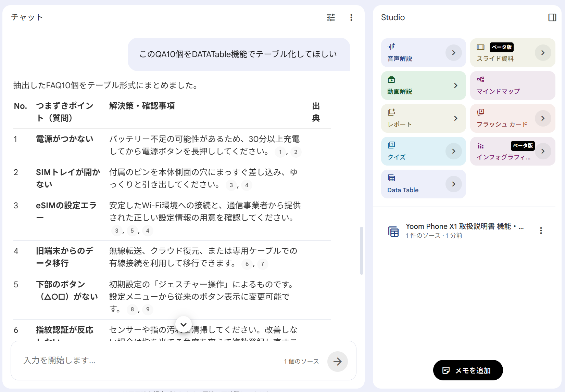
Task: Click the フラッシュ カード icon
Action: point(481,112)
